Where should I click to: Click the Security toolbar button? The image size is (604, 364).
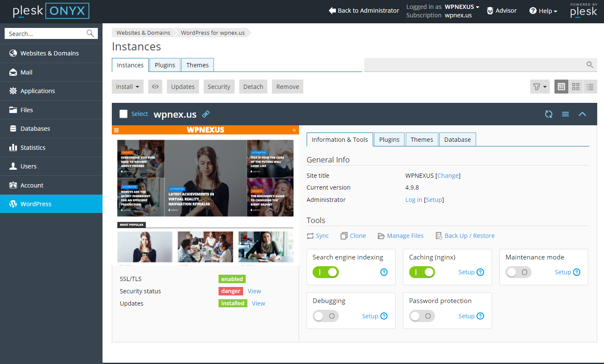[219, 86]
